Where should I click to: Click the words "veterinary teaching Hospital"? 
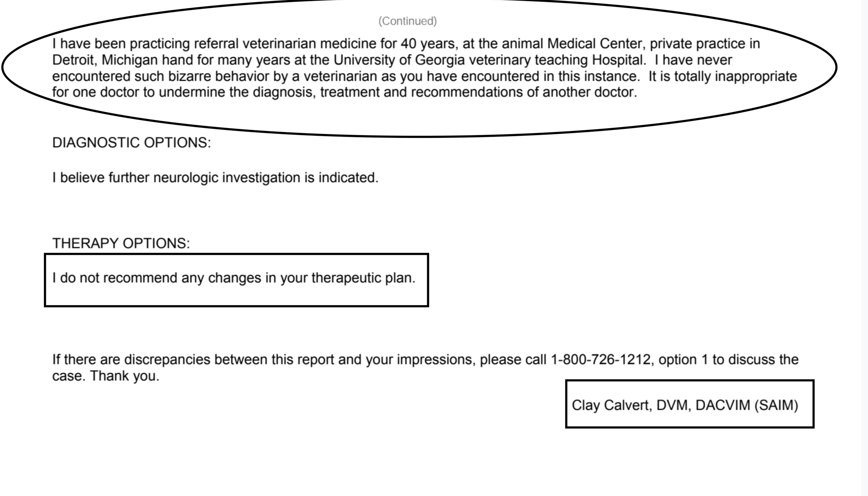[x=557, y=60]
